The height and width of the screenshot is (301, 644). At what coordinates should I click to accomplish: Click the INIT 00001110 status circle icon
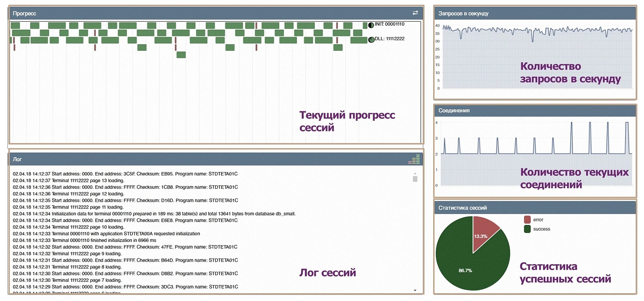371,25
